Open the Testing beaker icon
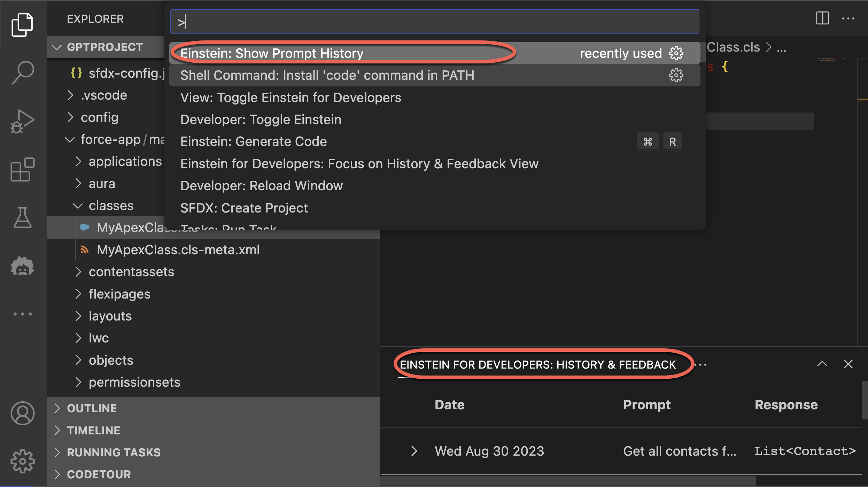The image size is (868, 487). [22, 217]
